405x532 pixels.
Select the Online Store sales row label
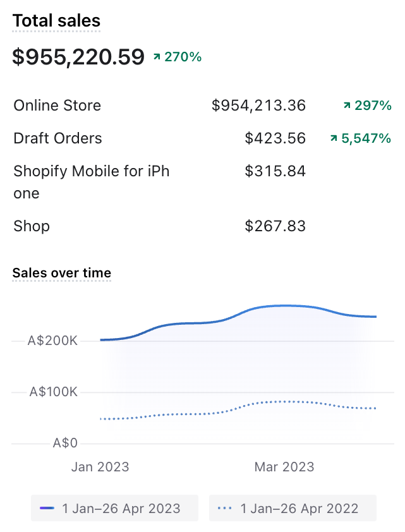click(57, 106)
